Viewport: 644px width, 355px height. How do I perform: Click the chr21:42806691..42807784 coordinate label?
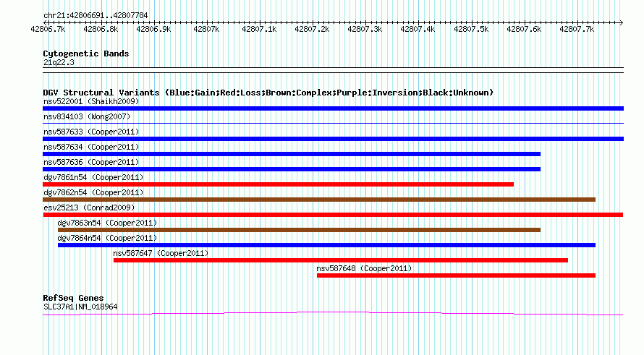(x=96, y=16)
